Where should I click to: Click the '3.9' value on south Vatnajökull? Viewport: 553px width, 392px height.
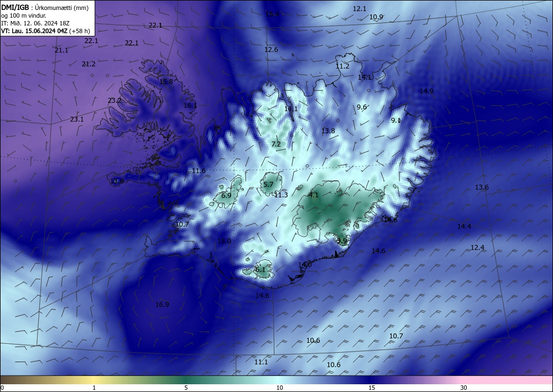(x=342, y=241)
